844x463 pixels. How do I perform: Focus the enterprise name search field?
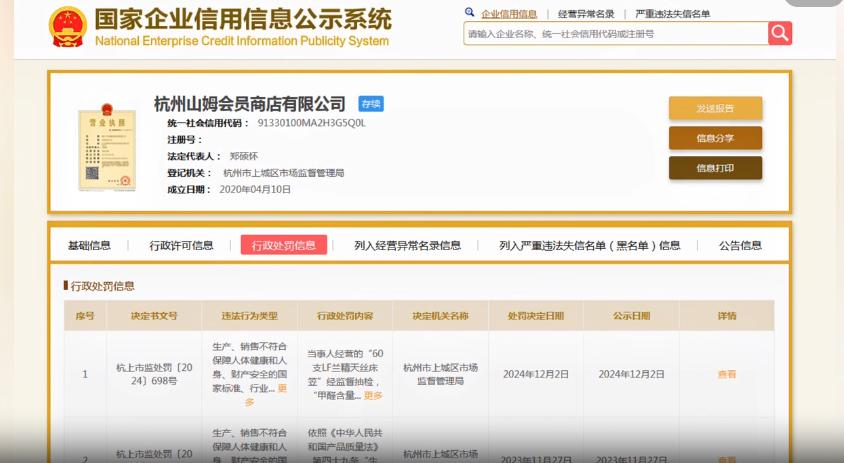pyautogui.click(x=615, y=34)
